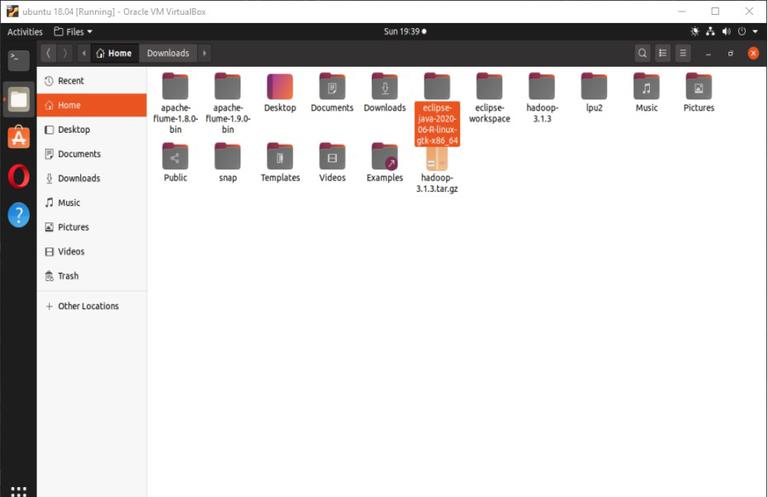The height and width of the screenshot is (497, 768).
Task: Go to Videos in the sidebar
Action: (x=92, y=252)
